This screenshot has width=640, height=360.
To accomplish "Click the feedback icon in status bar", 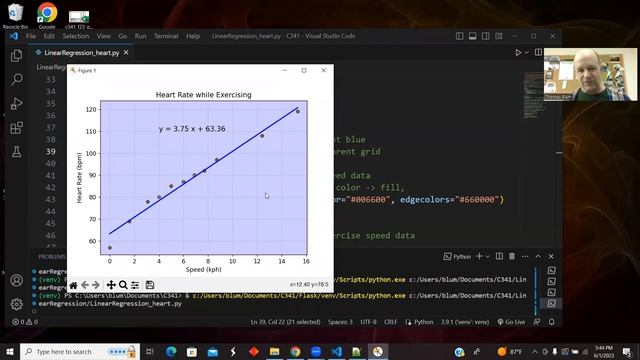I will coord(537,322).
